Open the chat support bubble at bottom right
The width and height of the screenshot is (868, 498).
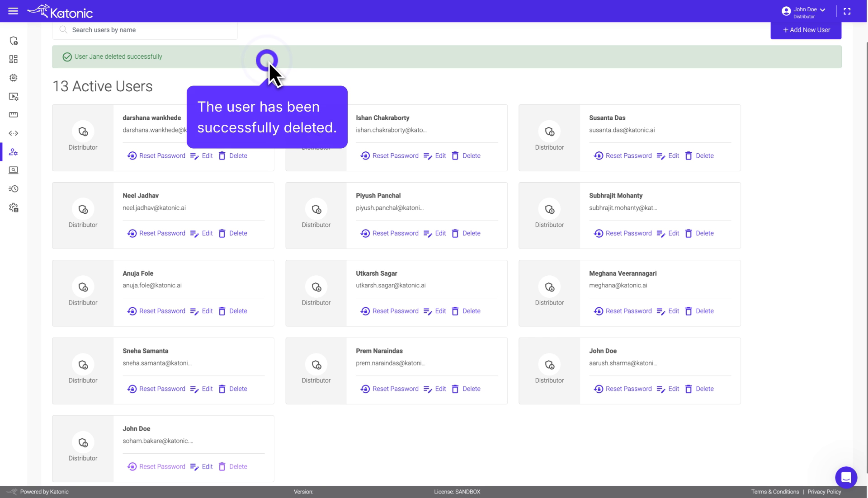(846, 477)
